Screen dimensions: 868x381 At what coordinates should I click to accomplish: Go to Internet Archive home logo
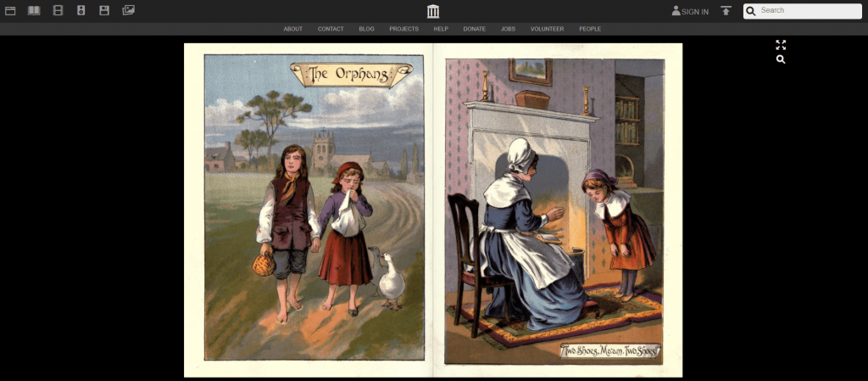(x=433, y=11)
